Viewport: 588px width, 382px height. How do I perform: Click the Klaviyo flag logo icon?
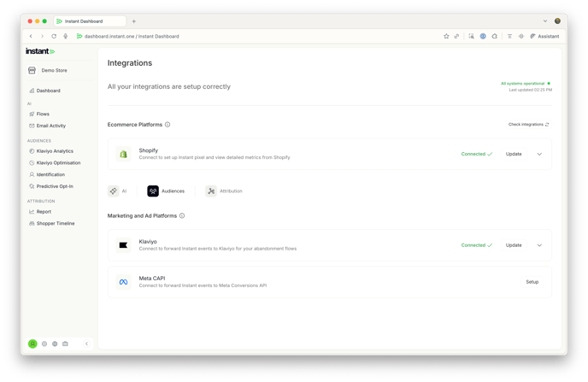pyautogui.click(x=123, y=245)
